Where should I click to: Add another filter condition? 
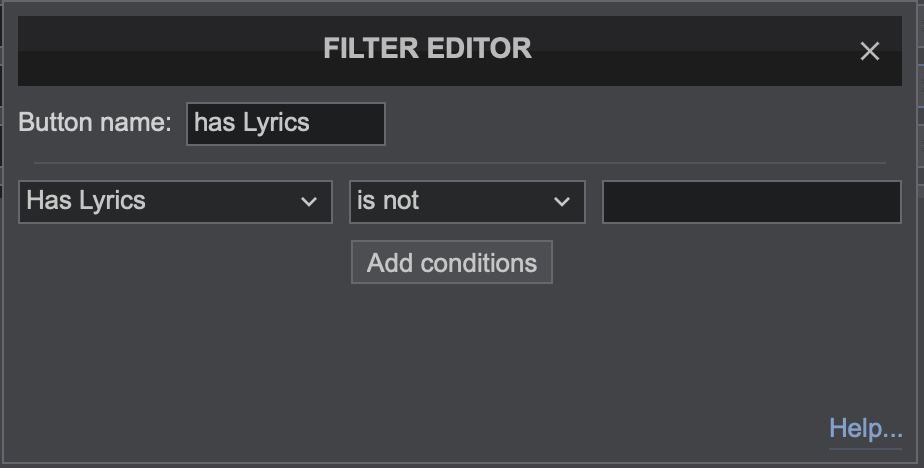pyautogui.click(x=451, y=263)
